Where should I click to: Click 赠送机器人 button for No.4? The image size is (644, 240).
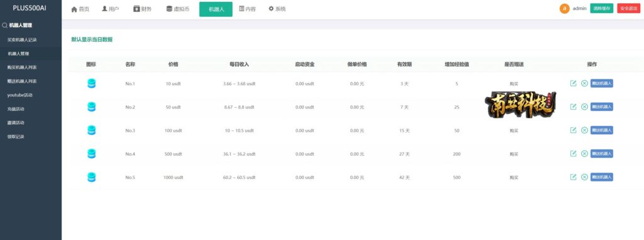(602, 154)
